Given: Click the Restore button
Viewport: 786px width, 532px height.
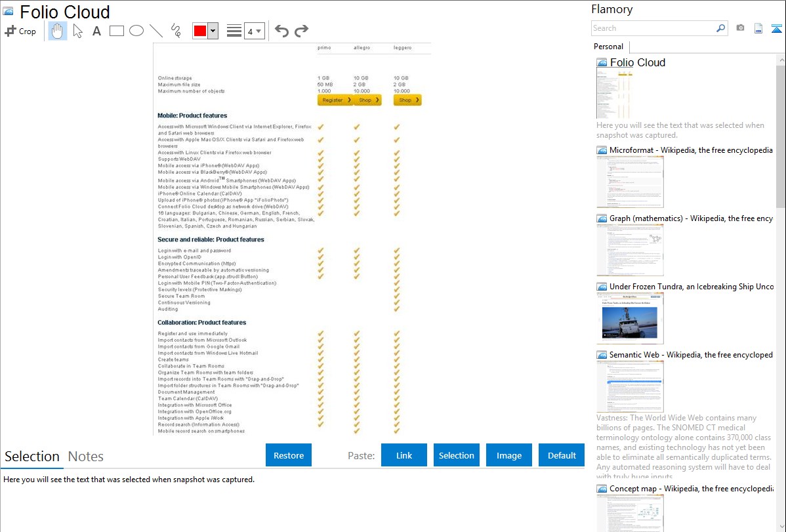Looking at the screenshot, I should [289, 455].
